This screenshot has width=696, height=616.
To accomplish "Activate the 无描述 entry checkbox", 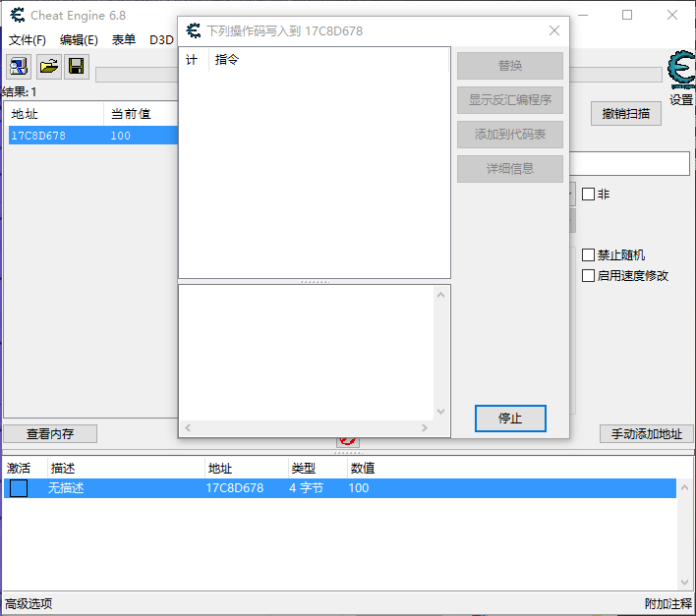I will tap(19, 488).
